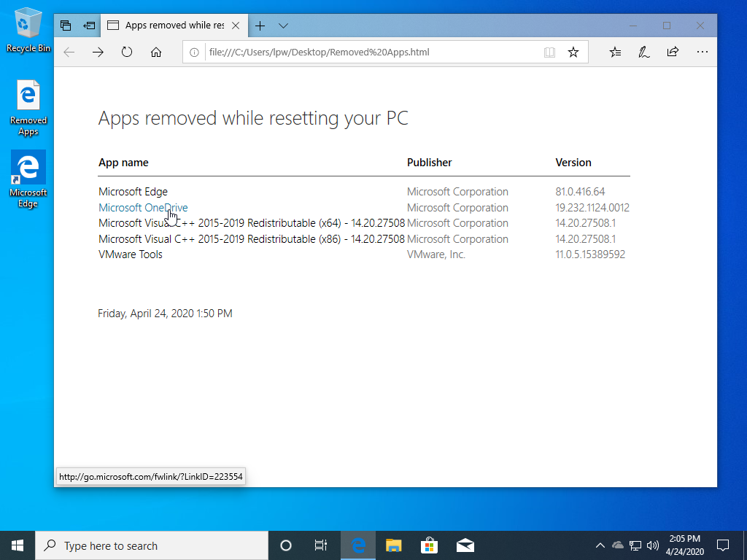
Task: Open the Microsoft OneDrive link
Action: [x=143, y=208]
